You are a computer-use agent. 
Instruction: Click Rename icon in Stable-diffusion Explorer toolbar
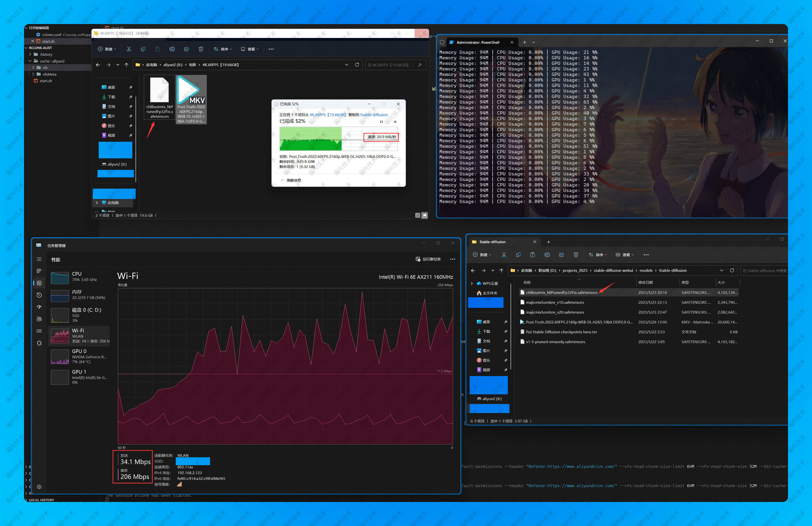[547, 255]
